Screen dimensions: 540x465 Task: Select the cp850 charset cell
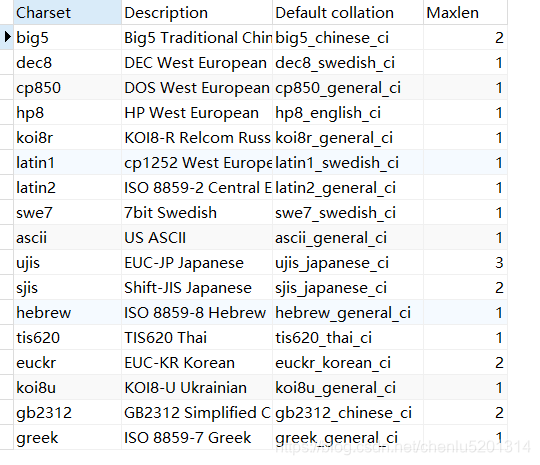click(x=68, y=87)
